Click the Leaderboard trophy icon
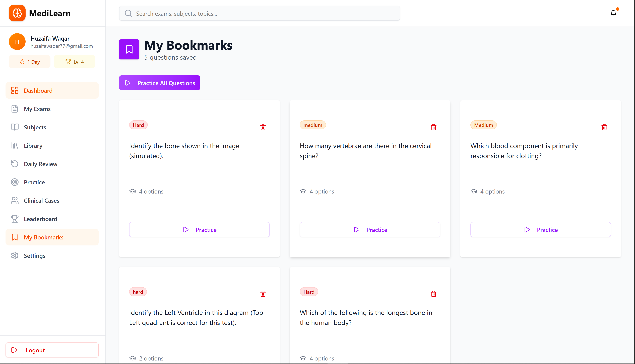The height and width of the screenshot is (364, 635). (15, 219)
